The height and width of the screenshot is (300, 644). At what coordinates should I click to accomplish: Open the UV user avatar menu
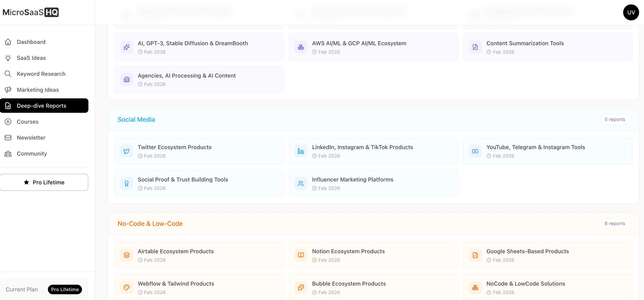[631, 12]
